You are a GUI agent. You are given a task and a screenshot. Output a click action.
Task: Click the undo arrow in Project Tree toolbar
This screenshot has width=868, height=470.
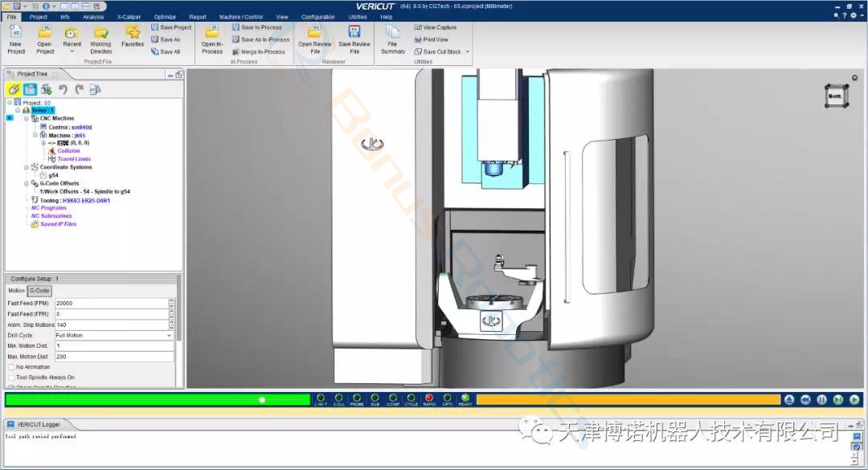tap(63, 89)
